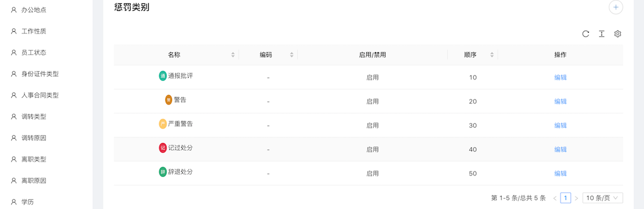The width and height of the screenshot is (644, 209).
Task: Click the green 辞 badge for 辞退处分
Action: click(162, 172)
